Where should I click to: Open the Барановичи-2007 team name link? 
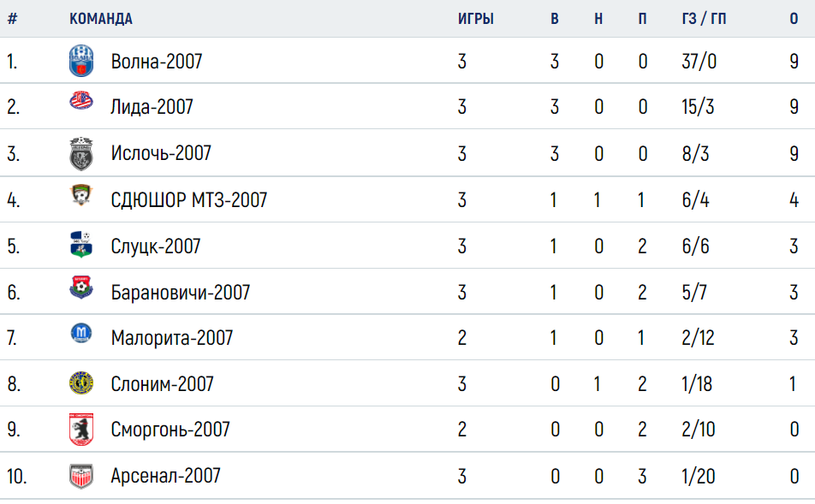[x=181, y=292]
